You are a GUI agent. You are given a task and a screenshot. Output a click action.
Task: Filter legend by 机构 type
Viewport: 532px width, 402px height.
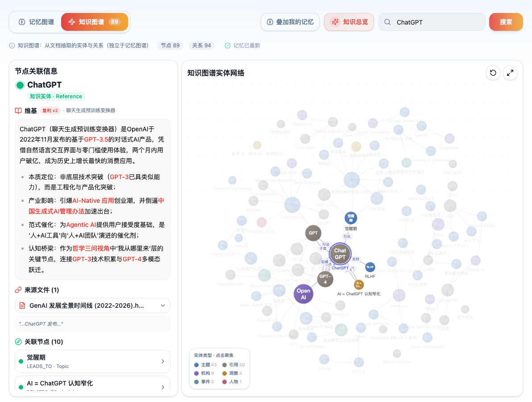pyautogui.click(x=204, y=373)
